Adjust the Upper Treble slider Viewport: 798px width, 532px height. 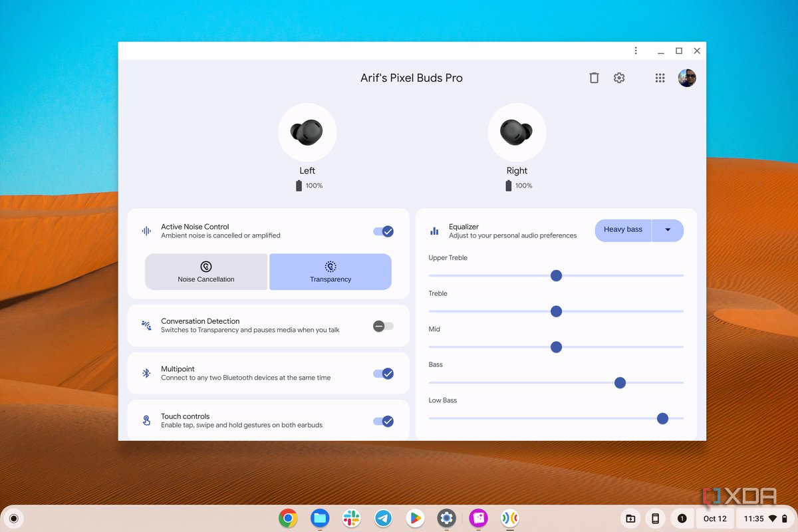coord(557,275)
